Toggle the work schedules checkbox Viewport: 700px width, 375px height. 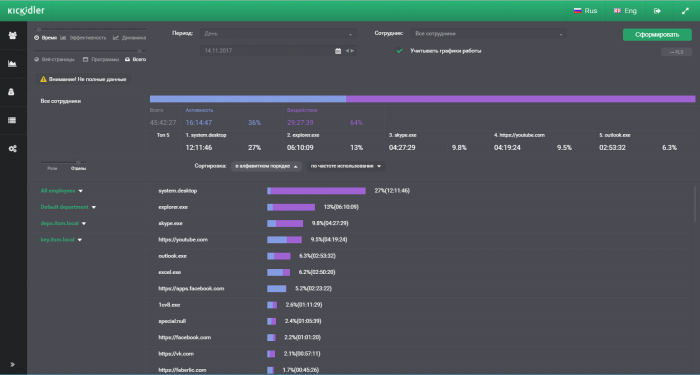[400, 51]
